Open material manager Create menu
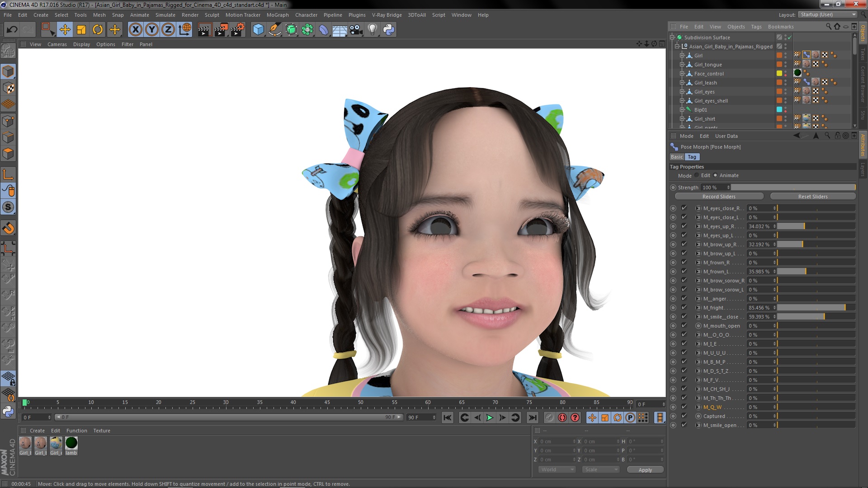The image size is (868, 488). tap(37, 431)
